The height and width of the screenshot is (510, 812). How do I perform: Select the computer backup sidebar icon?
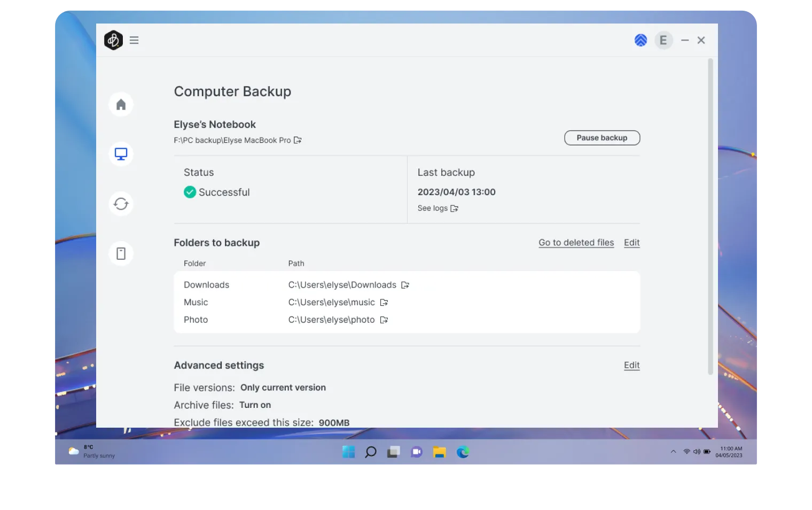coord(121,154)
